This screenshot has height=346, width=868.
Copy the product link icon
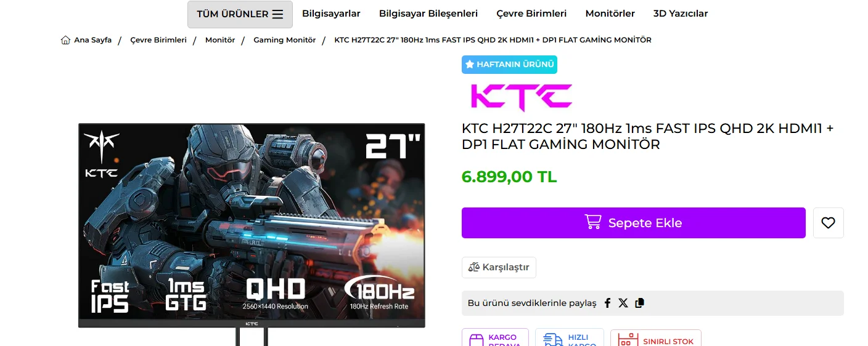point(639,303)
